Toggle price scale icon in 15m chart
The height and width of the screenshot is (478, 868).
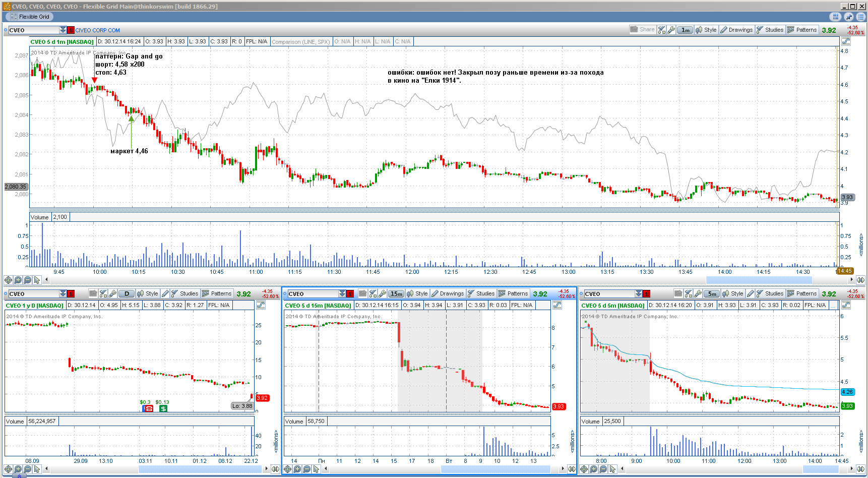pyautogui.click(x=557, y=305)
